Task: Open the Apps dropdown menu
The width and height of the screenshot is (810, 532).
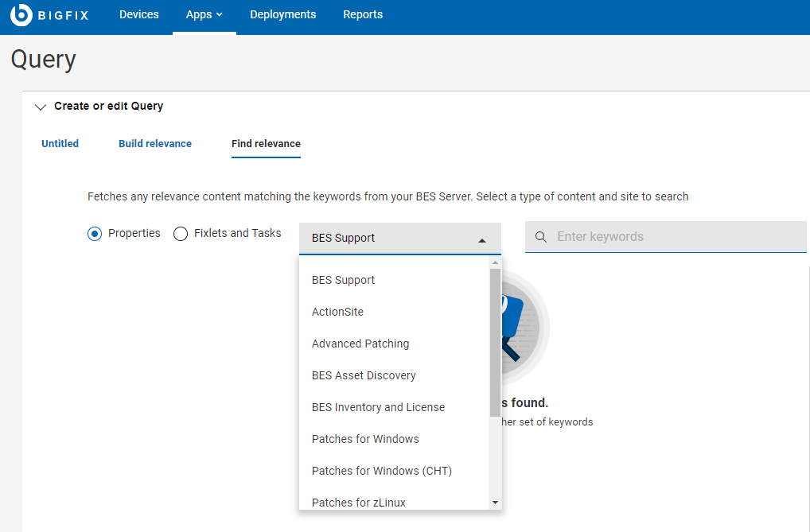Action: click(204, 15)
